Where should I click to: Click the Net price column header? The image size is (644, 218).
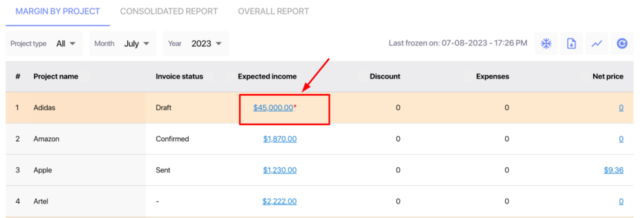point(608,77)
